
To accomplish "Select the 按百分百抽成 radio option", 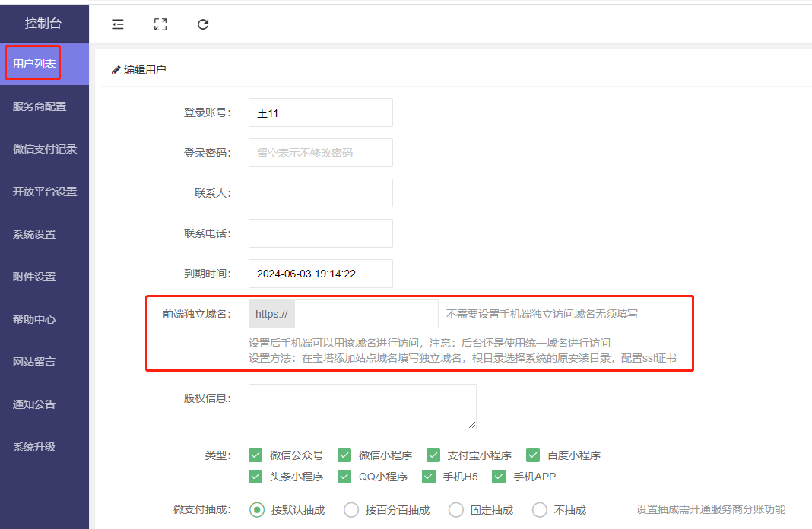I will pos(351,510).
